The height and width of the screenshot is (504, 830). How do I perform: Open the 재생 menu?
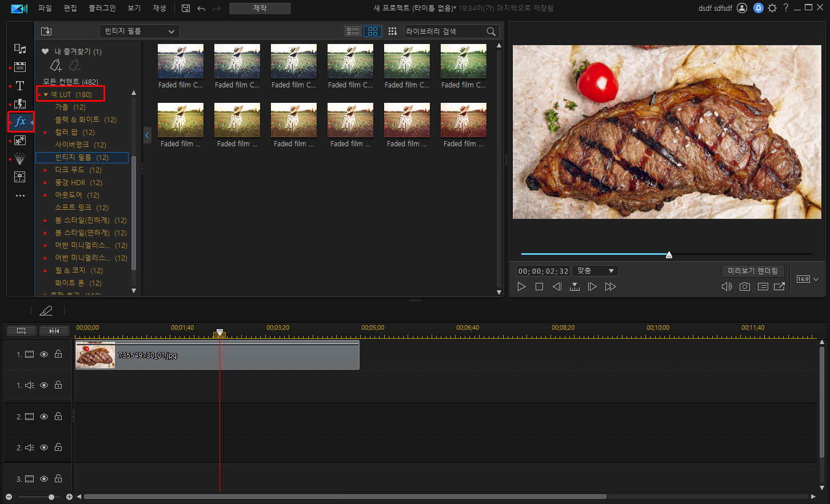[159, 8]
